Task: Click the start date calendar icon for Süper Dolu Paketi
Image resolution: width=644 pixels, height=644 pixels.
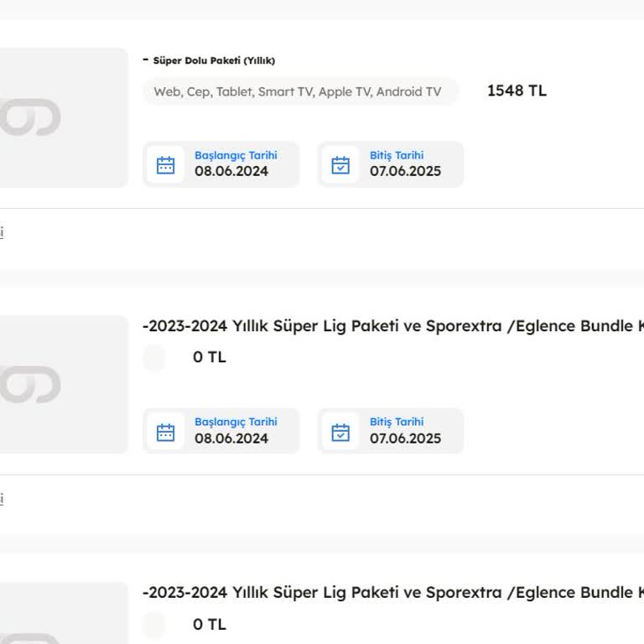Action: [x=166, y=164]
